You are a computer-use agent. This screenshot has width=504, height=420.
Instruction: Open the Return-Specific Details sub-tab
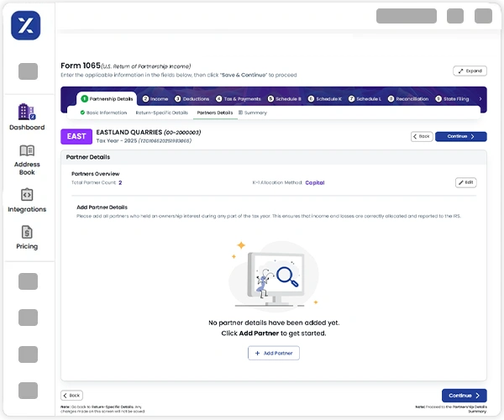pos(161,113)
